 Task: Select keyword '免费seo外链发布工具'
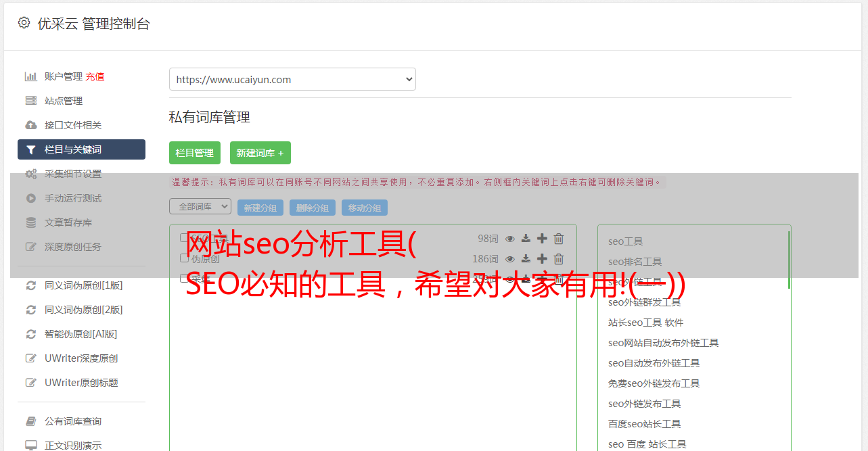pos(654,383)
